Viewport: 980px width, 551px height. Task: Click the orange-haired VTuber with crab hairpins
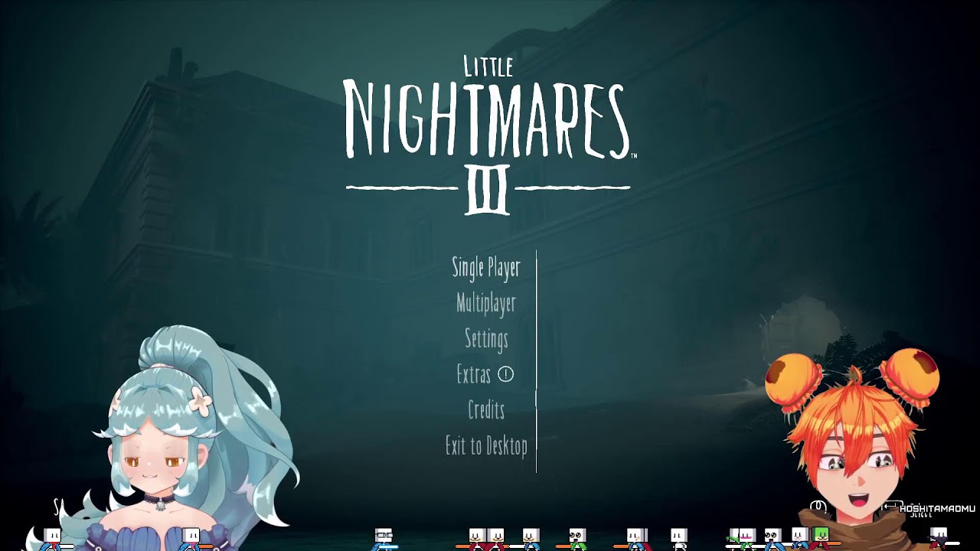pos(857,448)
